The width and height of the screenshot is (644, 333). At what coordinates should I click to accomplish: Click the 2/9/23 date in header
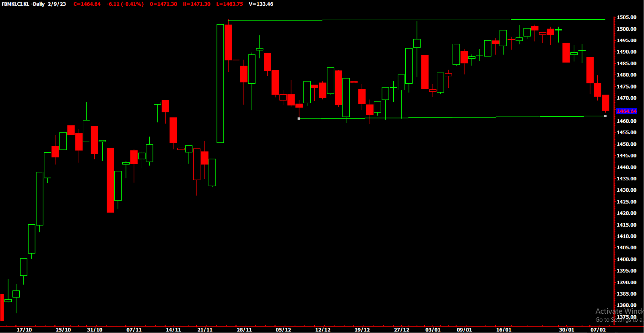click(57, 4)
